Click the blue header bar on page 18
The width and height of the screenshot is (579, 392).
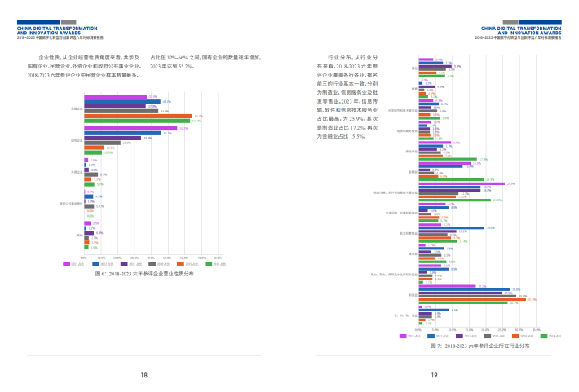(31, 22)
